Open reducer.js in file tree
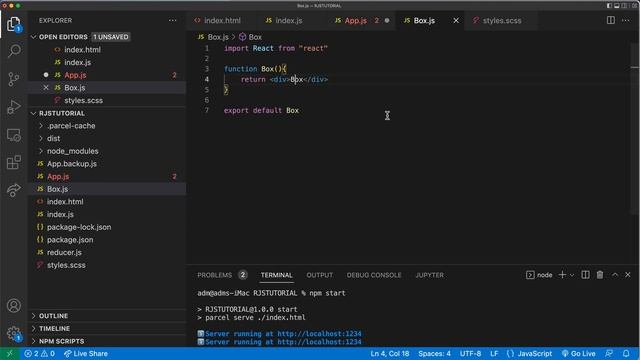Viewport: 640px width, 360px height. 107,252
